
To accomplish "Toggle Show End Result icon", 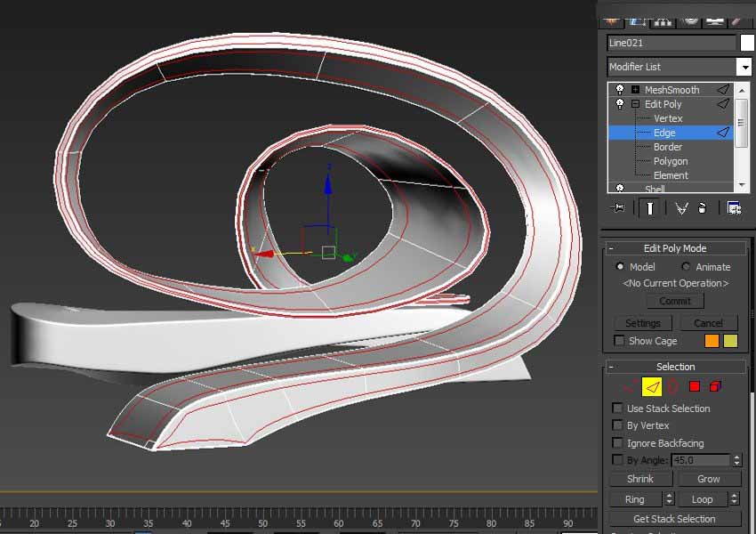I will pyautogui.click(x=649, y=208).
